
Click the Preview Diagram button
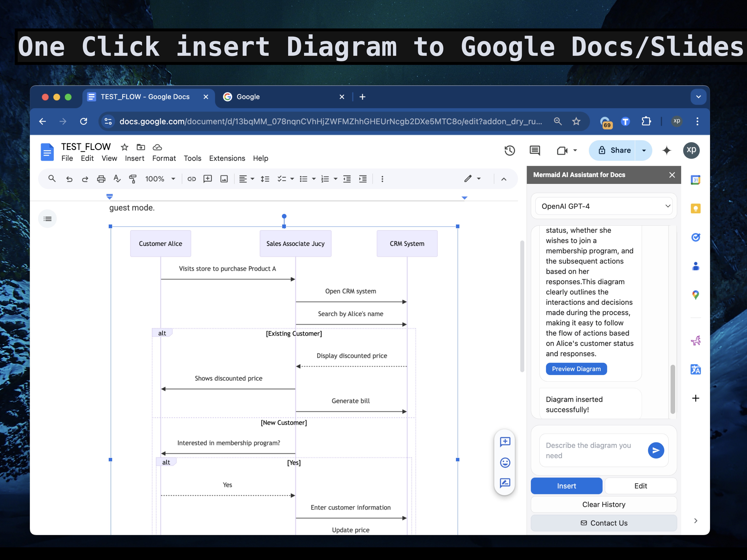576,369
